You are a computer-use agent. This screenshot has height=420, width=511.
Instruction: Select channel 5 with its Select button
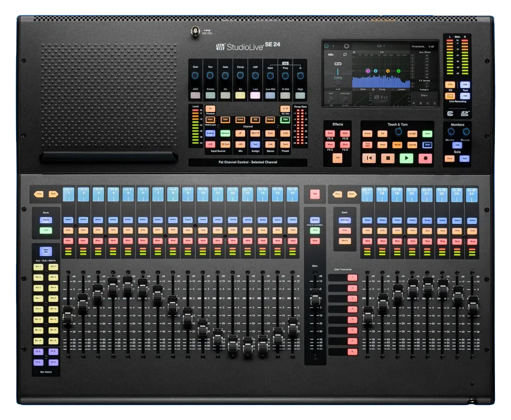(x=128, y=220)
